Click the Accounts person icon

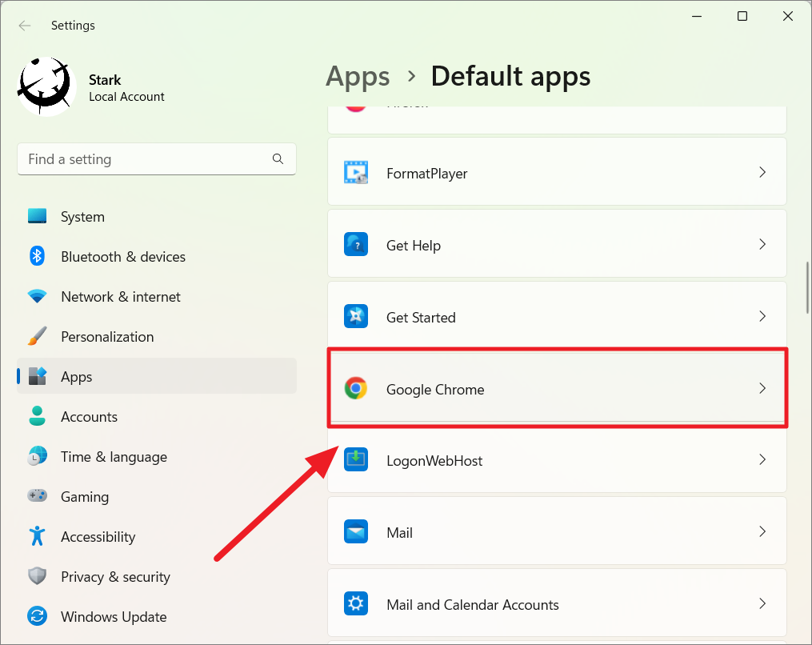[38, 416]
